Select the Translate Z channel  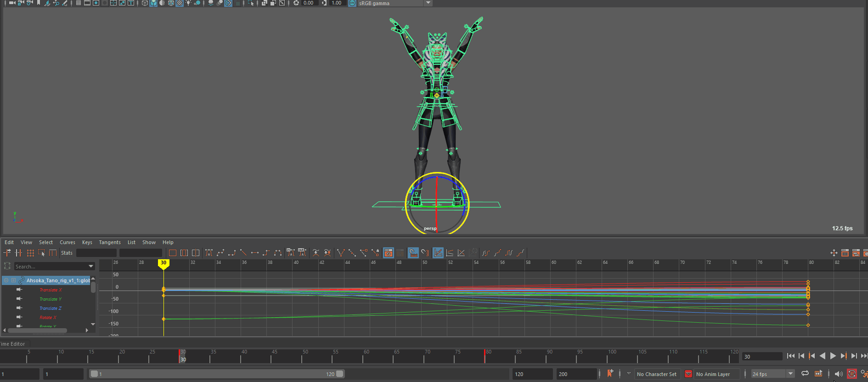51,308
